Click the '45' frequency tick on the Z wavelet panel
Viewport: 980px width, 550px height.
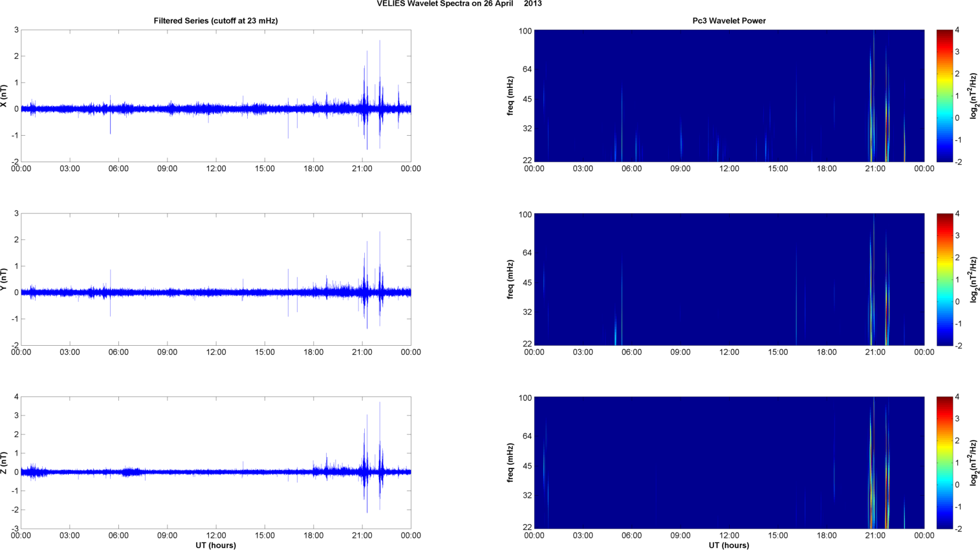coord(527,466)
